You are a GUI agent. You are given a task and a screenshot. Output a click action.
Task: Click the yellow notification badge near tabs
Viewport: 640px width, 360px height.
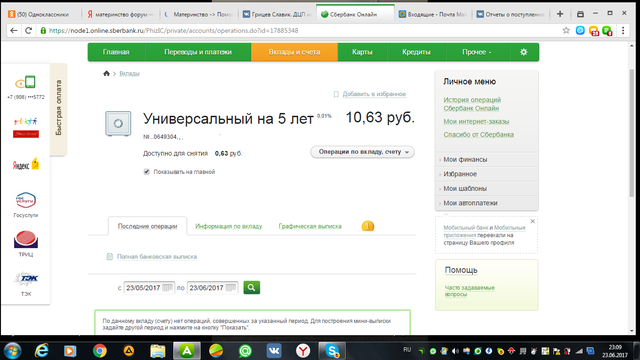point(368,226)
